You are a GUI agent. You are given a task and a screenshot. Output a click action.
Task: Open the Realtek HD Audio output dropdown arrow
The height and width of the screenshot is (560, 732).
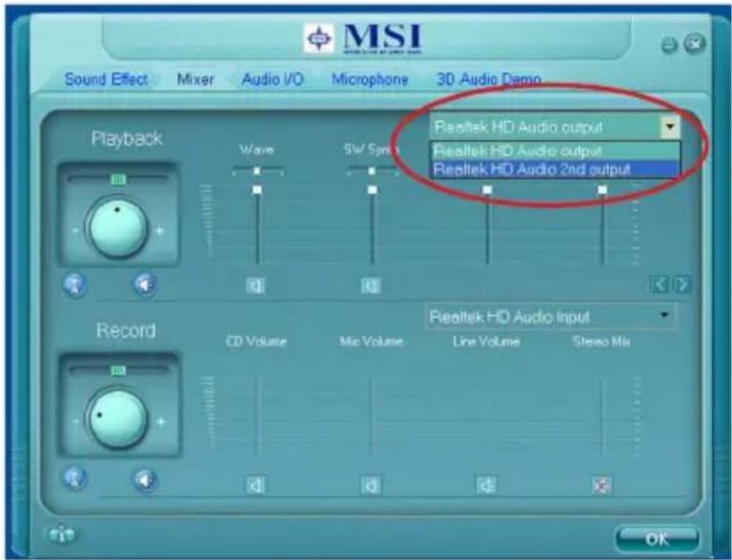click(670, 127)
